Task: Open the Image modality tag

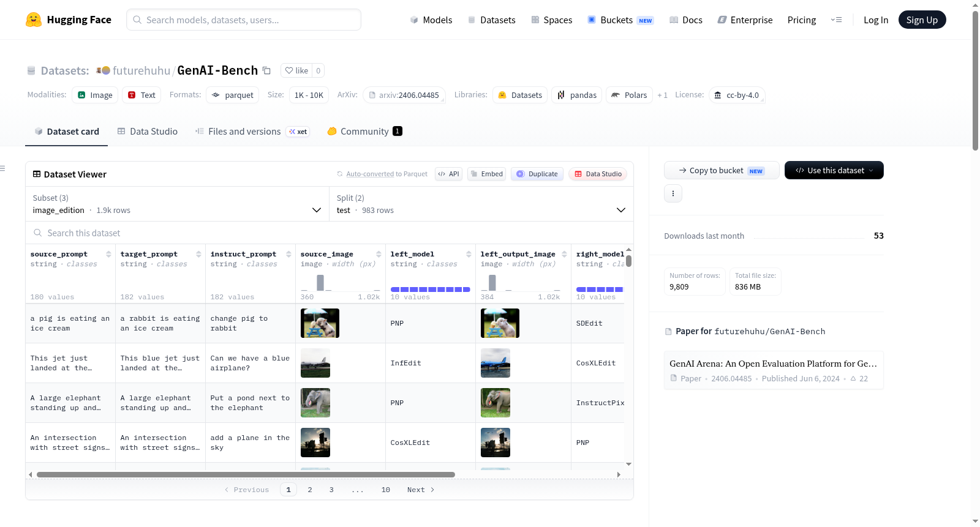Action: (96, 95)
